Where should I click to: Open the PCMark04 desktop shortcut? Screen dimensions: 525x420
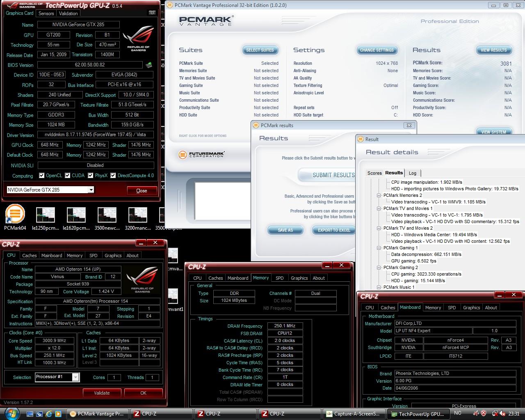tap(15, 218)
